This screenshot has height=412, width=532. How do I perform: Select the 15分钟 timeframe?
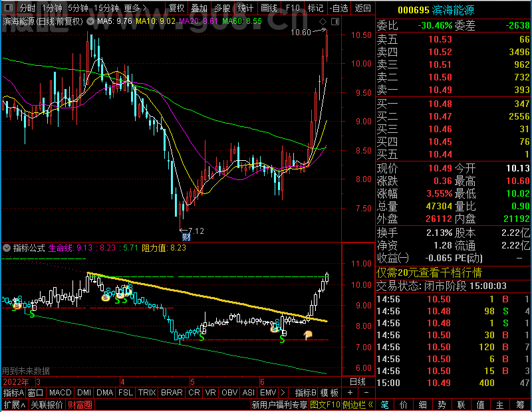click(106, 8)
